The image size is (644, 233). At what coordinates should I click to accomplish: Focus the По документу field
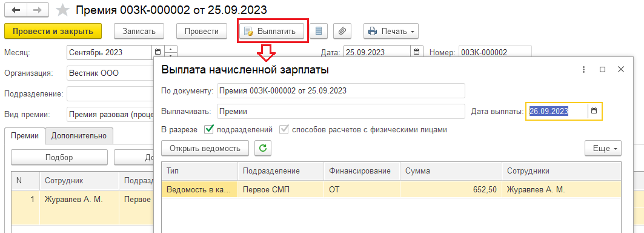[340, 91]
